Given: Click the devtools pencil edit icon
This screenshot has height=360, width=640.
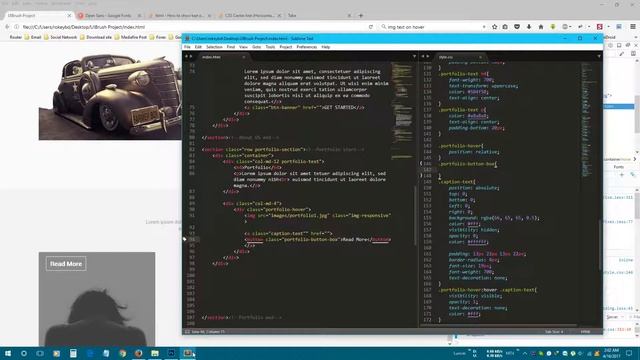Looking at the screenshot, I should click(x=622, y=53).
